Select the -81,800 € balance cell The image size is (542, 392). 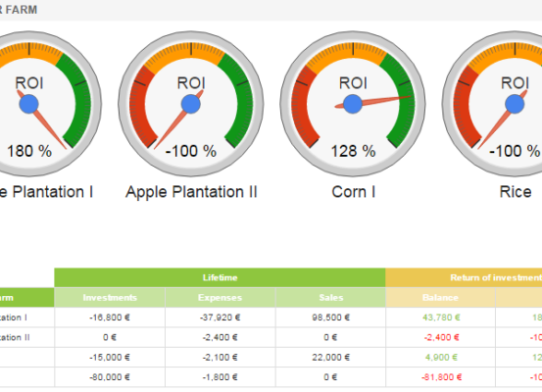point(441,377)
